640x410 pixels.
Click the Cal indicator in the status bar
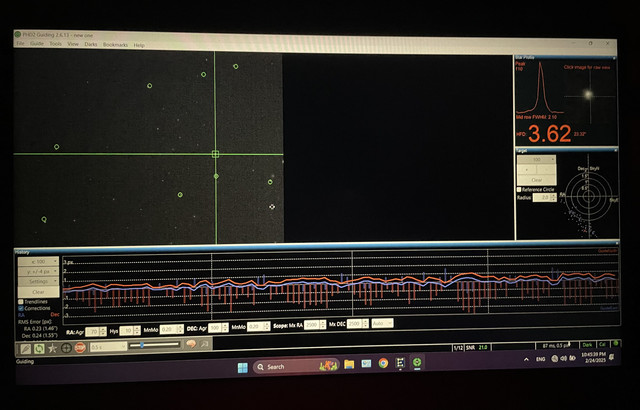pyautogui.click(x=602, y=344)
